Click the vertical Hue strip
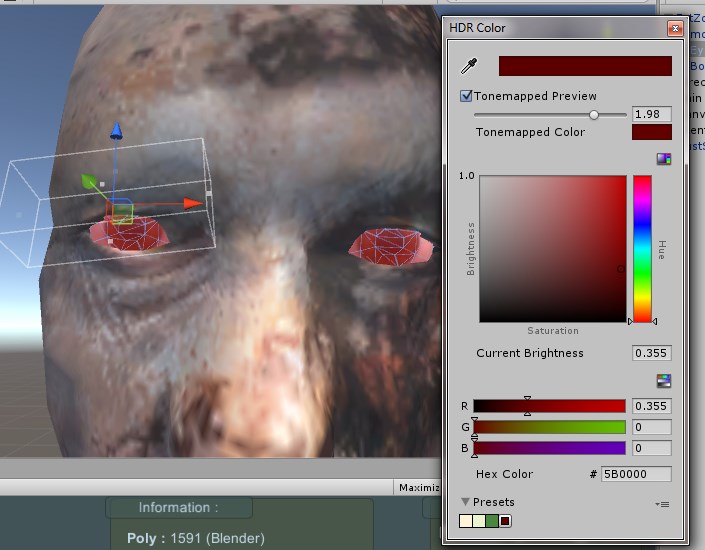705x550 pixels. [642, 249]
